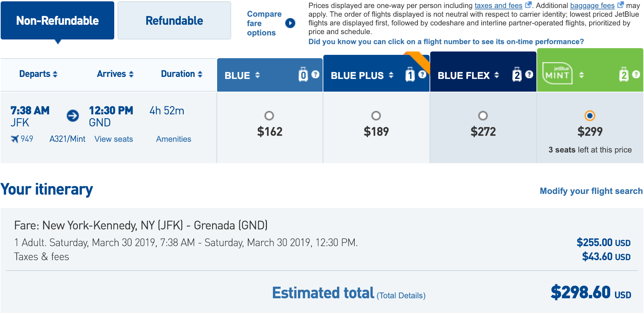Open the View seats link
Viewport: 644px width, 315px height.
pyautogui.click(x=114, y=139)
